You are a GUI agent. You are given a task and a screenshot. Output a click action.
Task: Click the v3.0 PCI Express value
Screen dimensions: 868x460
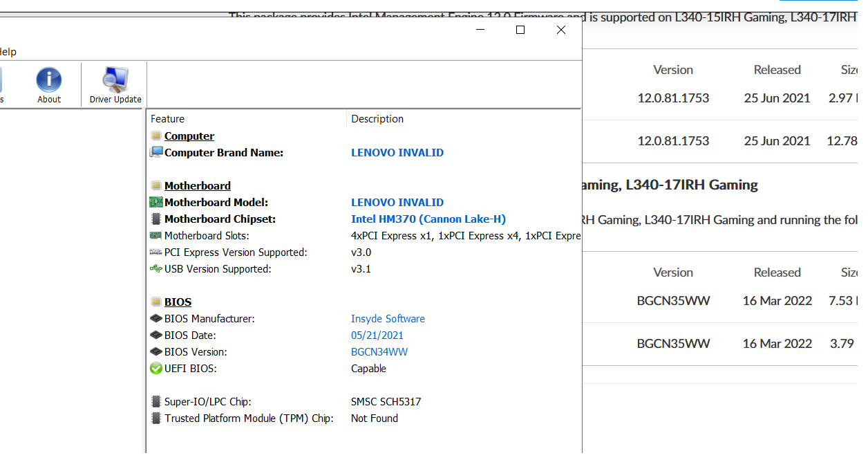pyautogui.click(x=361, y=252)
